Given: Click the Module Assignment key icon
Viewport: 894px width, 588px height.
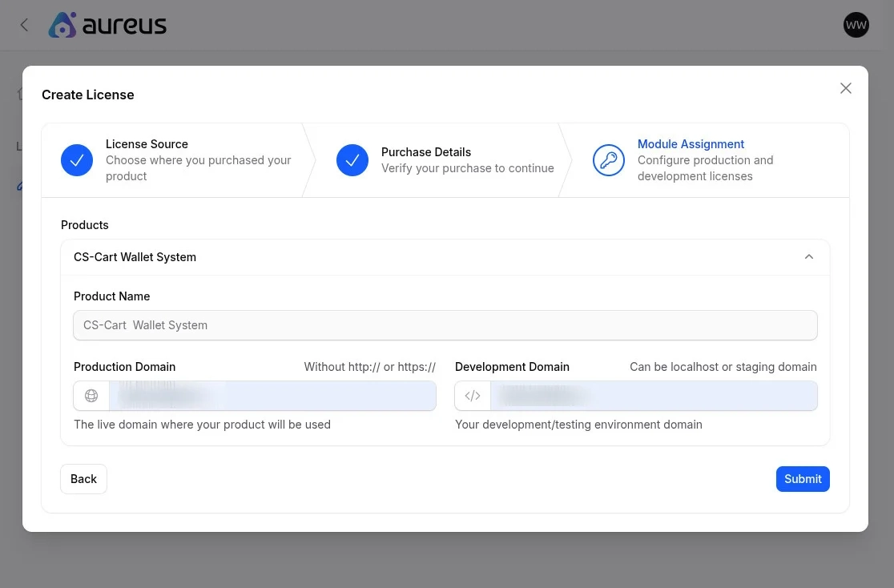Looking at the screenshot, I should (x=608, y=160).
